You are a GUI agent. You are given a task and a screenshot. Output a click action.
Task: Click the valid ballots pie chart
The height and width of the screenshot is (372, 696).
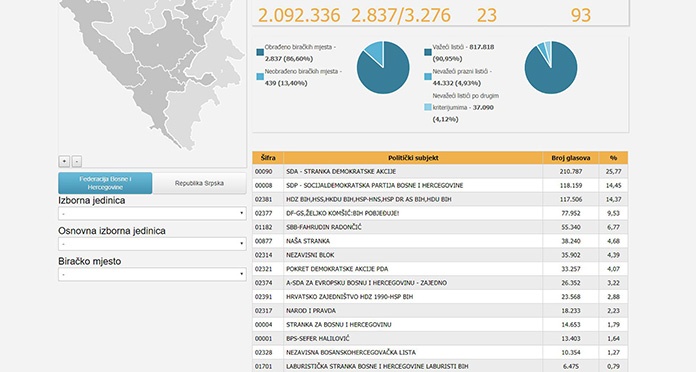click(551, 67)
